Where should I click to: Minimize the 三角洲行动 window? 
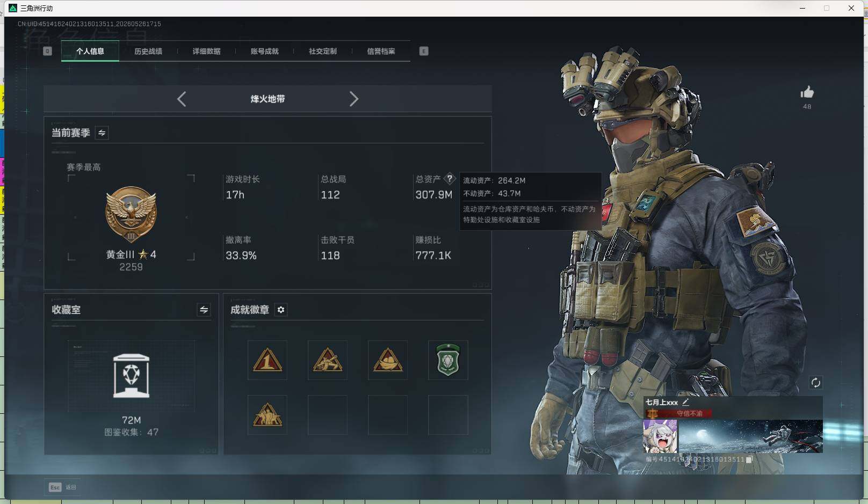click(802, 8)
